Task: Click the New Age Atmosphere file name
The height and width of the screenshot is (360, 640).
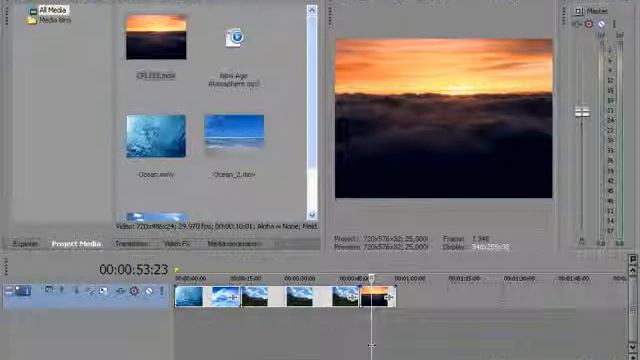Action: (x=234, y=80)
